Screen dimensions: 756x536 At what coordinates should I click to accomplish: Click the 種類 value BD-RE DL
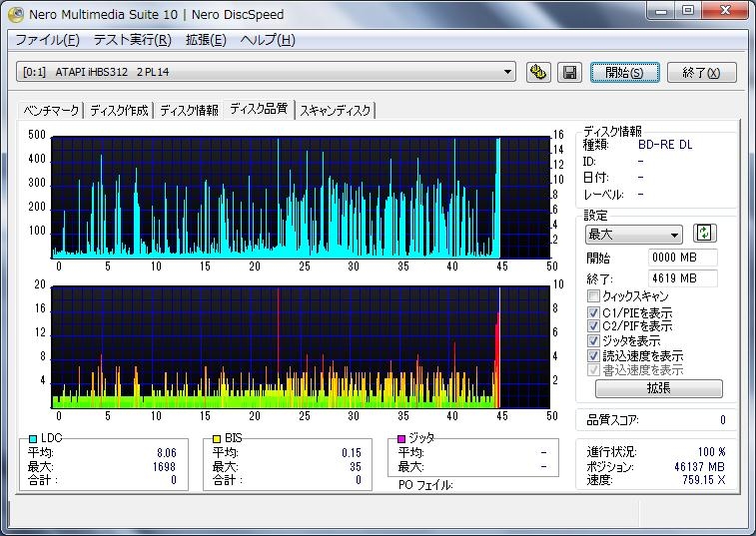point(665,145)
